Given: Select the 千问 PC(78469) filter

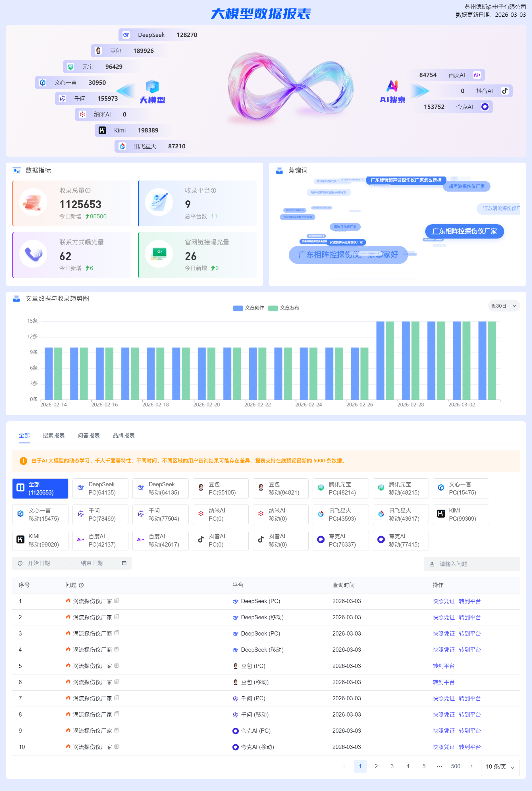Looking at the screenshot, I should coord(100,515).
